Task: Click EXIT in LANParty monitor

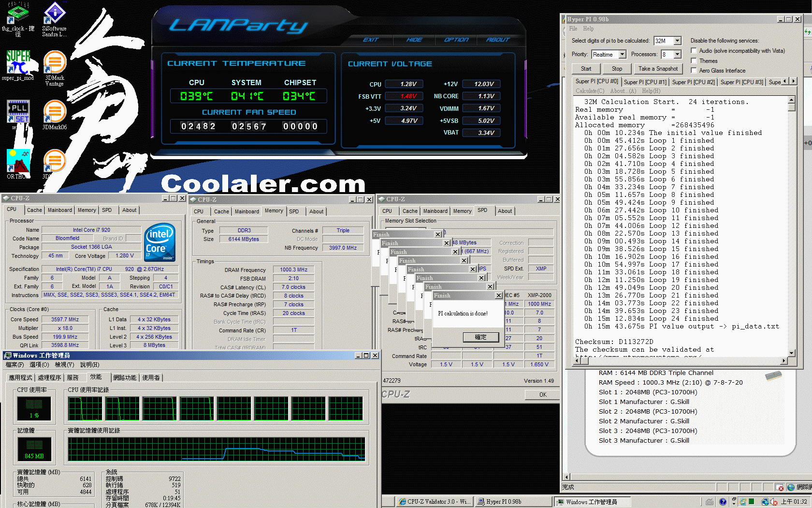Action: (x=371, y=40)
